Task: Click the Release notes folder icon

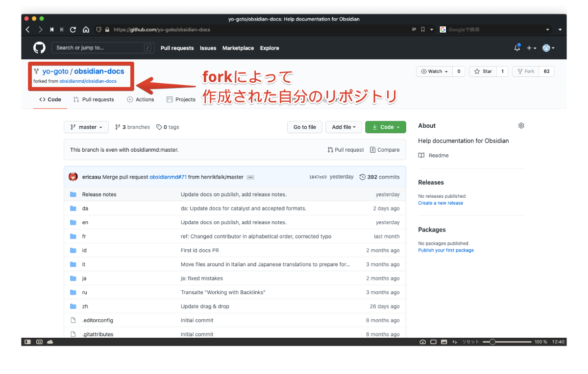Action: [x=73, y=194]
